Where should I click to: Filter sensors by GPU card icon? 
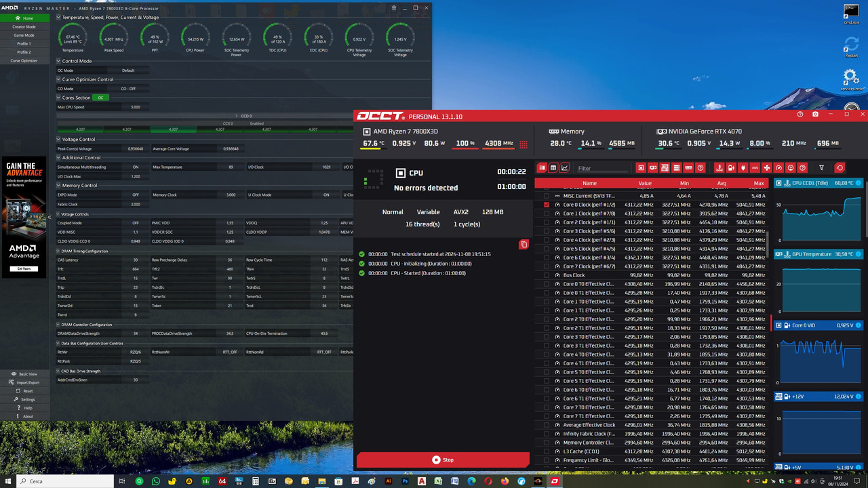[x=653, y=167]
